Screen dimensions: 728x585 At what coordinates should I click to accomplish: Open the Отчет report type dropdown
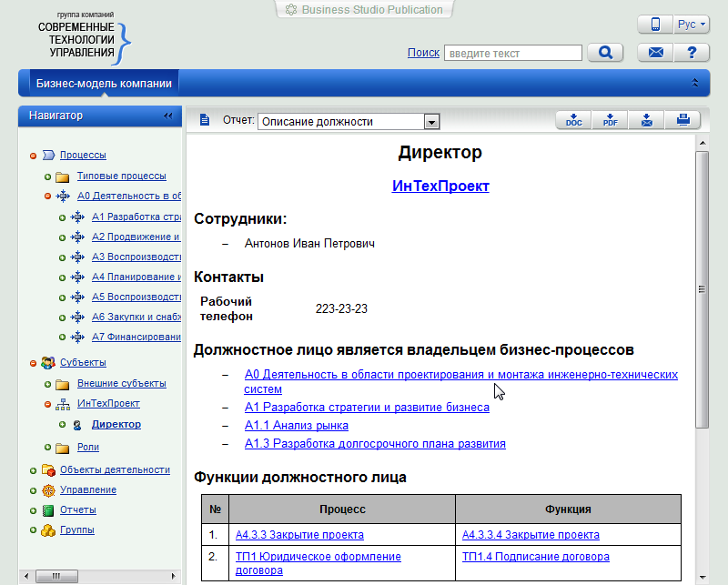coord(432,122)
